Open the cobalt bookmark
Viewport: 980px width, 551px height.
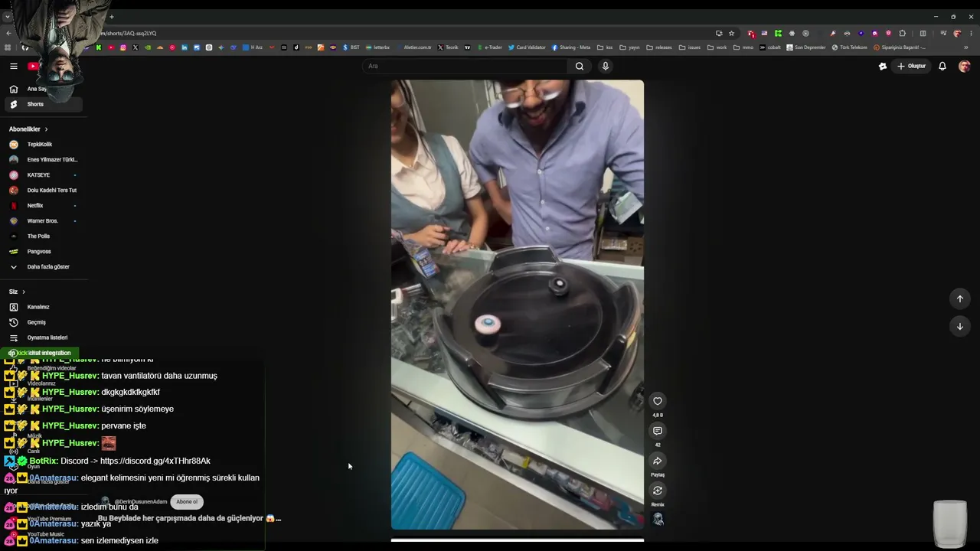pos(770,47)
